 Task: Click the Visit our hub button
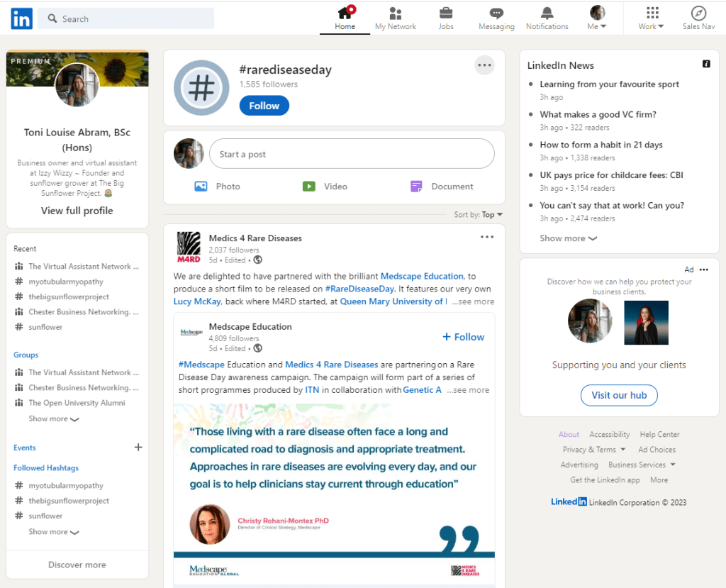619,395
